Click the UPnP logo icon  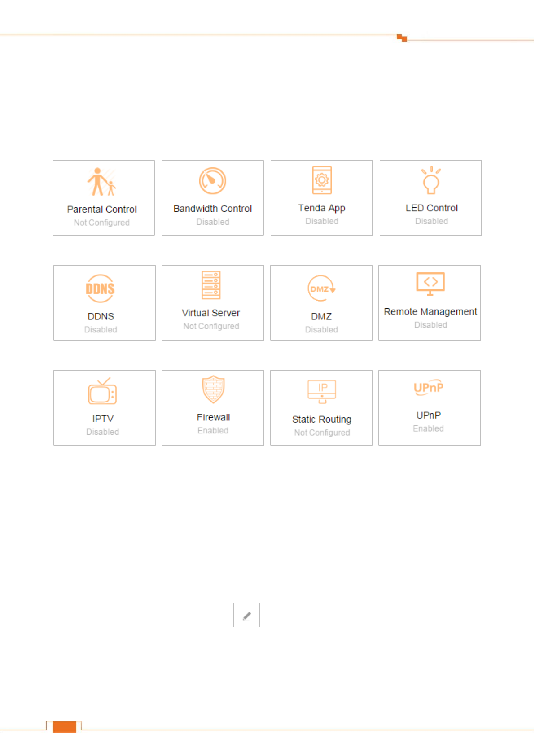pyautogui.click(x=429, y=388)
